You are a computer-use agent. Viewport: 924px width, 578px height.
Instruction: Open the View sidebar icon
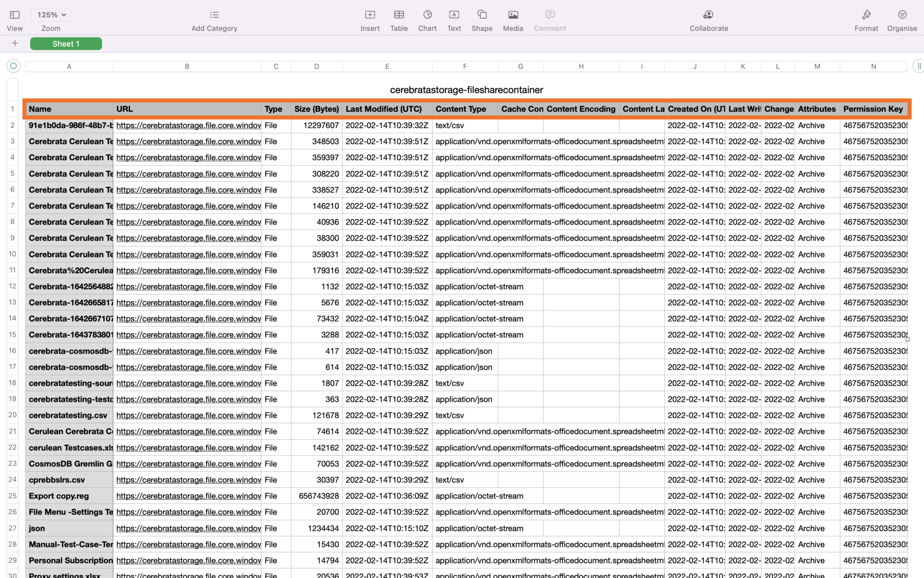pos(14,15)
